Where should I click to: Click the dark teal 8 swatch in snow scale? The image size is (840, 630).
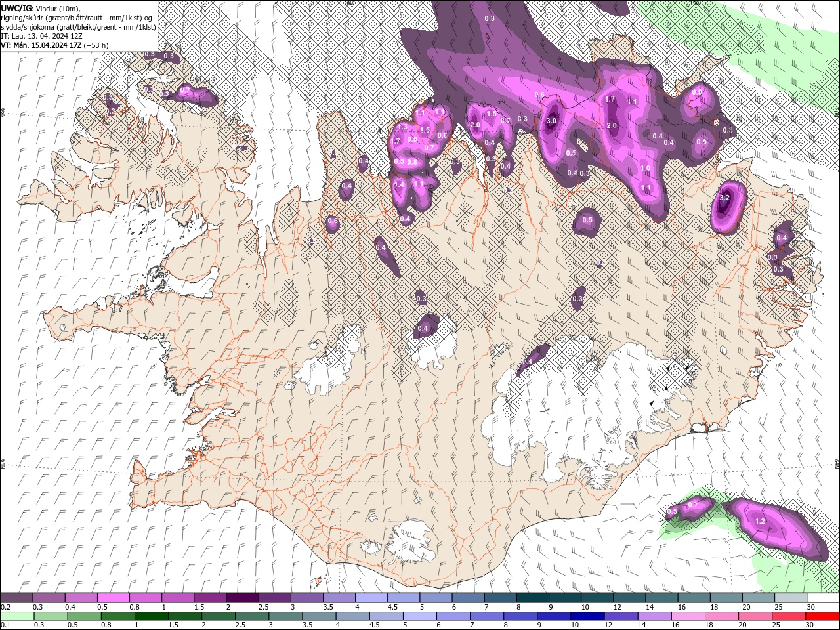click(x=532, y=598)
